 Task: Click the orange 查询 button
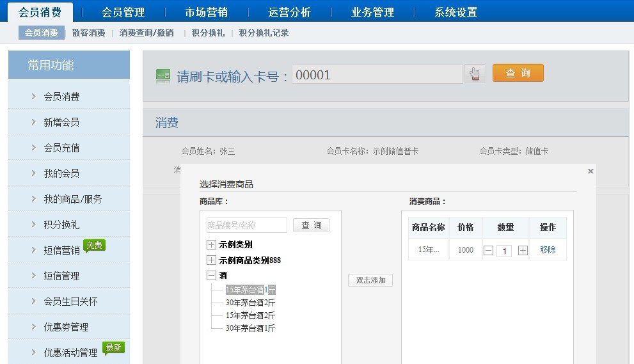click(518, 73)
